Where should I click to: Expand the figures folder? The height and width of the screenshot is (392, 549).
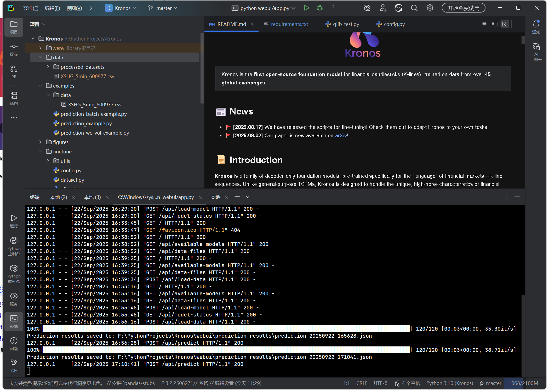coord(40,142)
